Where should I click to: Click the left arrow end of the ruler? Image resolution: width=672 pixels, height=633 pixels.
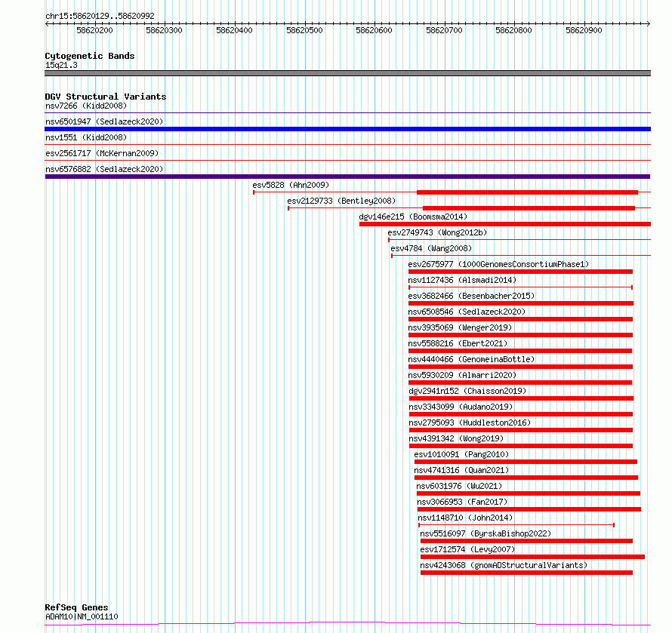coord(47,23)
